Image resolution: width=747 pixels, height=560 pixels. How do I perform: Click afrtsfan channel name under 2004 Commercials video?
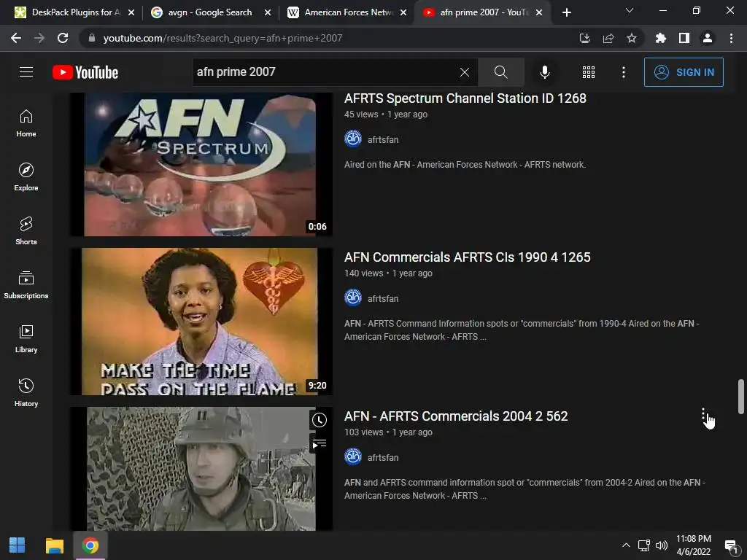pos(383,458)
